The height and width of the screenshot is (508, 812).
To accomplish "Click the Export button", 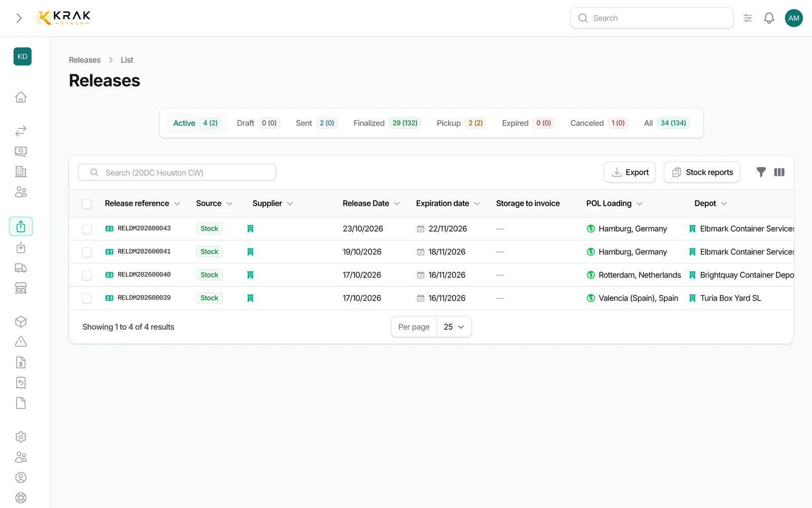I will [630, 172].
